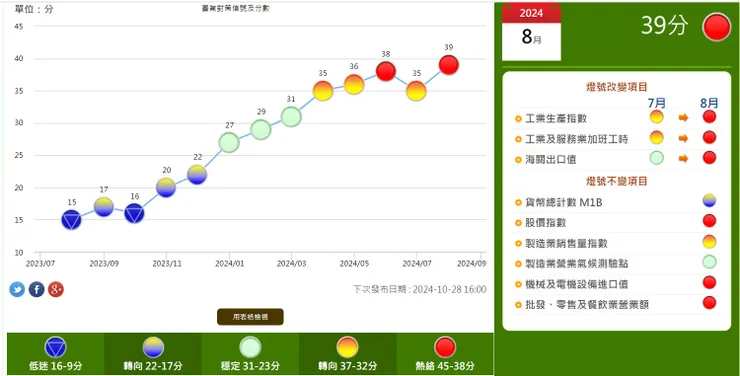Select the data point labeled 22
The image size is (740, 376).
tap(197, 175)
